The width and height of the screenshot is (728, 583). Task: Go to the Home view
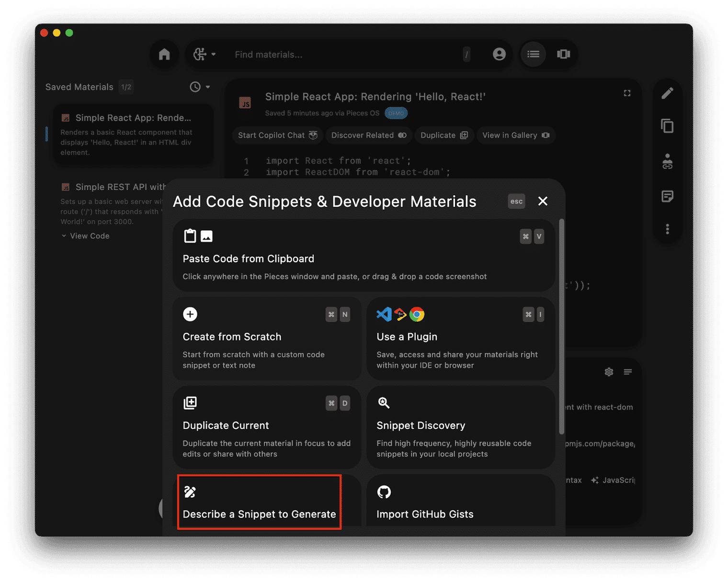point(164,55)
